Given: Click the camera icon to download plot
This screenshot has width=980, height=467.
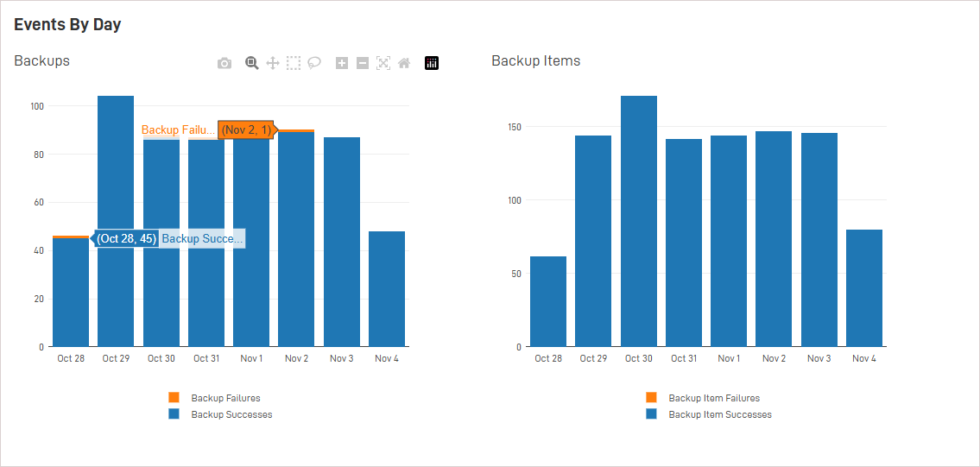Looking at the screenshot, I should [x=224, y=63].
